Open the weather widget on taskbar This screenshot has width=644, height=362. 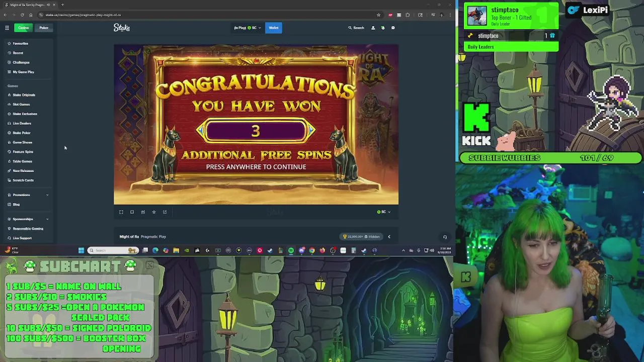click(x=12, y=250)
